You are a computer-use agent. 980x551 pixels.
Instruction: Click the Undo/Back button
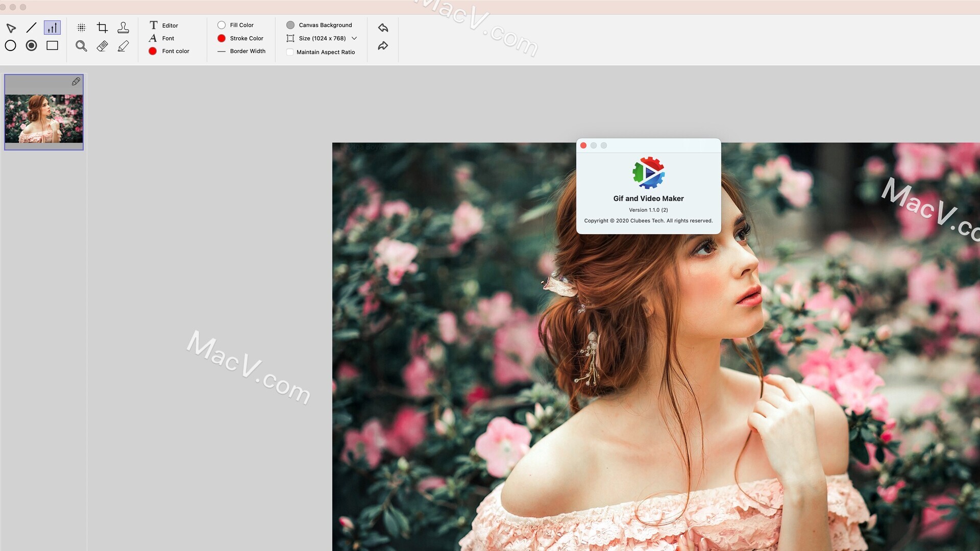click(382, 27)
